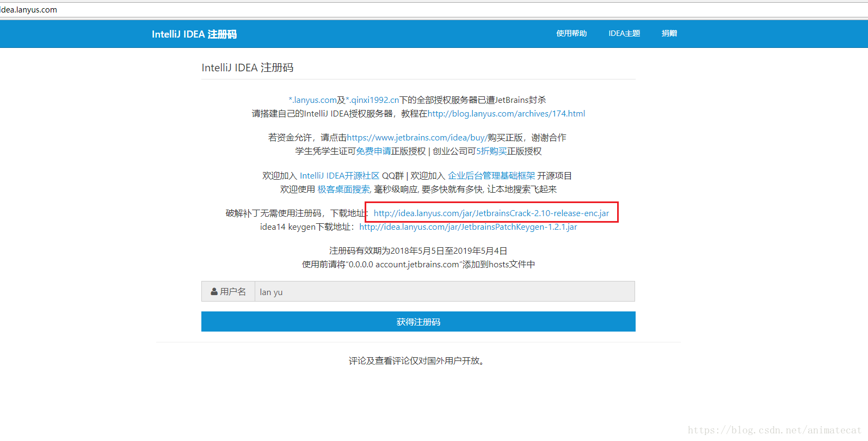Focus the username field containing lan yu
The image size is (868, 441).
pyautogui.click(x=444, y=292)
